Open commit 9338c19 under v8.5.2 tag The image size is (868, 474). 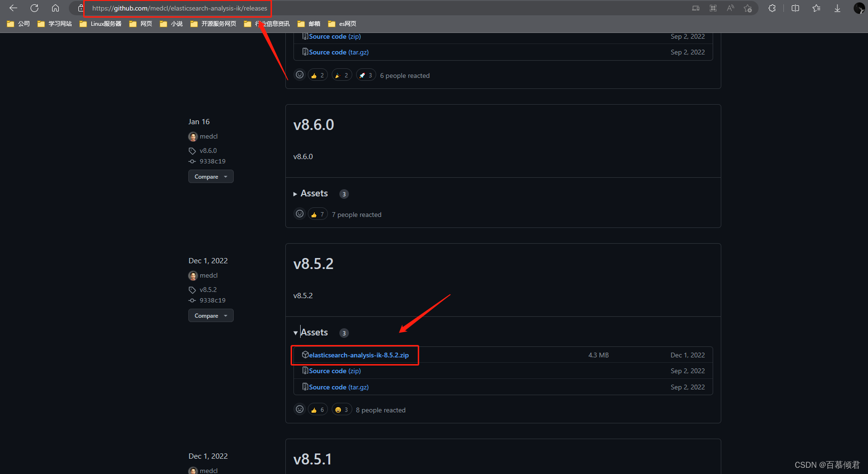212,301
